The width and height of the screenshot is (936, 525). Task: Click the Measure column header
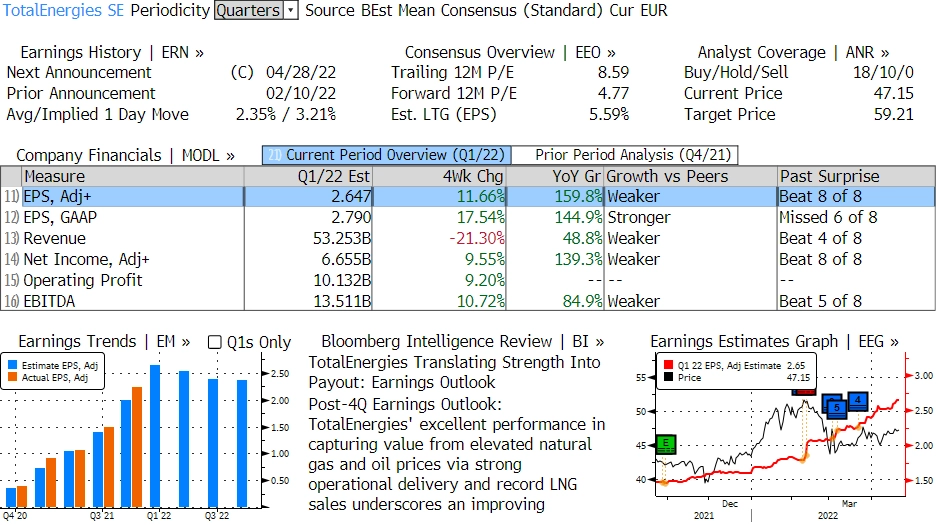[x=133, y=176]
